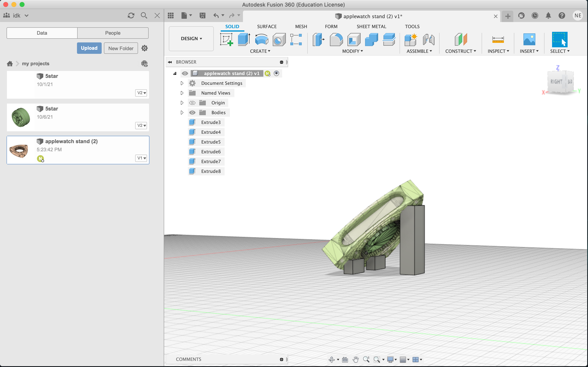Click the RIGHT face of the ViewCube

tap(556, 82)
